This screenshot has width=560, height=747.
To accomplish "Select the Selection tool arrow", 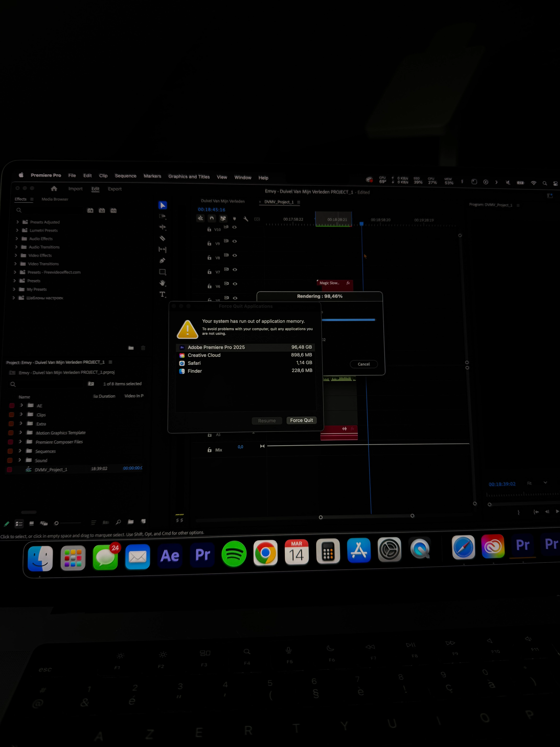I will point(163,205).
